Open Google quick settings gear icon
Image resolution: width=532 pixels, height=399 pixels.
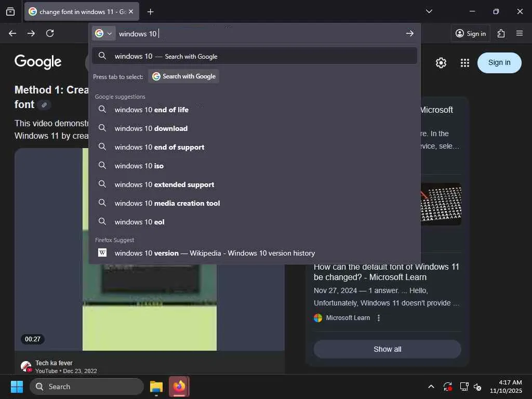coord(441,63)
